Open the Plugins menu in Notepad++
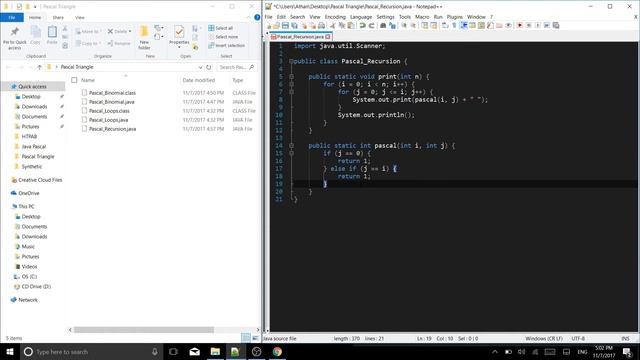Viewport: 640px width, 360px height. coord(455,17)
